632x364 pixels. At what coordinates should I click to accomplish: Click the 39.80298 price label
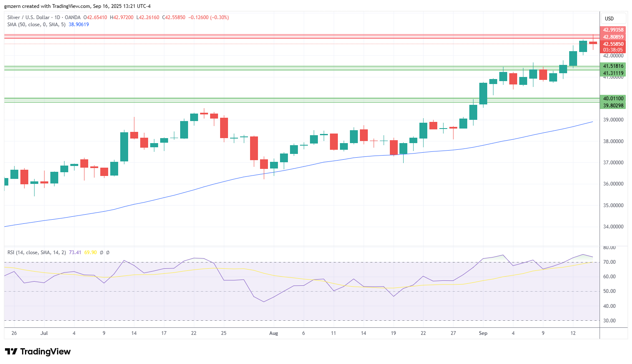coord(613,106)
